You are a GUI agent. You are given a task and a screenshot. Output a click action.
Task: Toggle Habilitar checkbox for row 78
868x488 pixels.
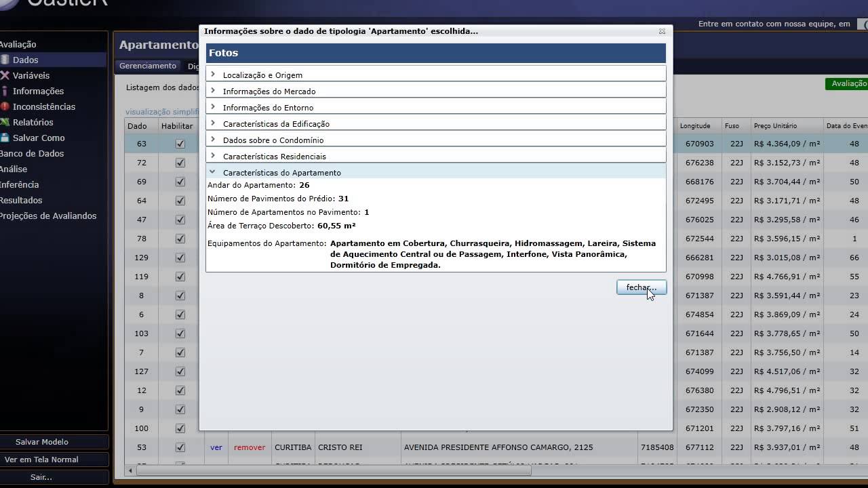point(180,239)
